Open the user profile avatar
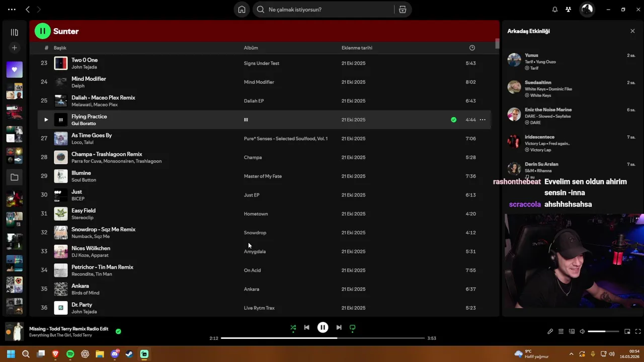This screenshot has height=362, width=644. click(x=587, y=9)
